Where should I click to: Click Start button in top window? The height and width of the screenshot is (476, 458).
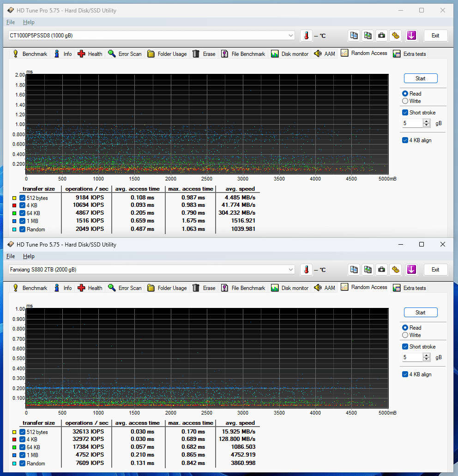pyautogui.click(x=420, y=78)
